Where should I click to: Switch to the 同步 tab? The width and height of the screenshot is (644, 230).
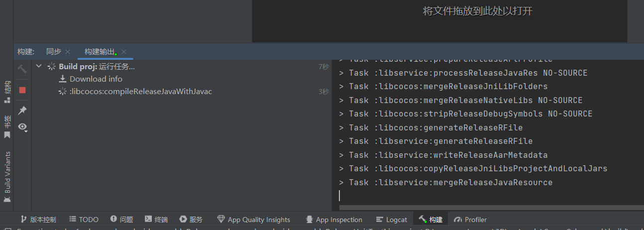54,52
